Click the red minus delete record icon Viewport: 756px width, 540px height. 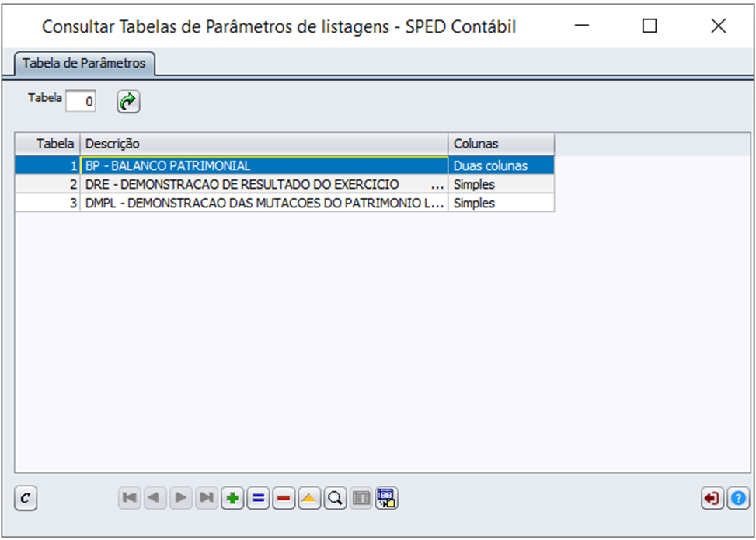[284, 498]
